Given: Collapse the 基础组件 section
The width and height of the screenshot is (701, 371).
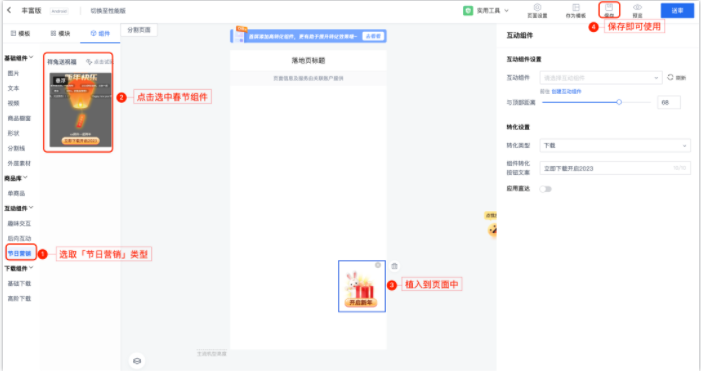Looking at the screenshot, I should click(19, 58).
